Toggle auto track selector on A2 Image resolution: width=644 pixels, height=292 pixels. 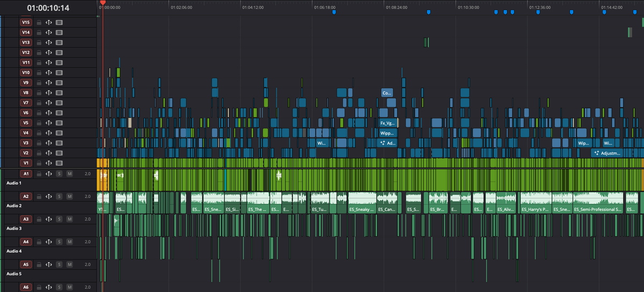[49, 197]
